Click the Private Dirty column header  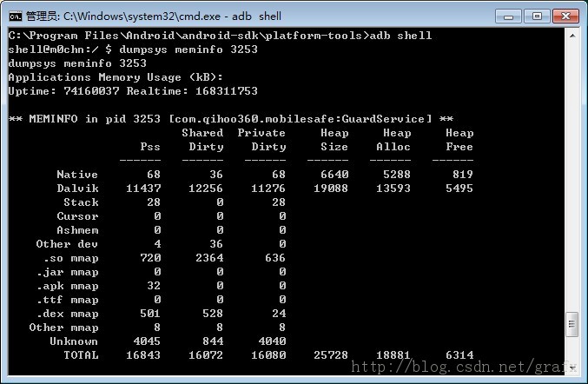point(261,140)
